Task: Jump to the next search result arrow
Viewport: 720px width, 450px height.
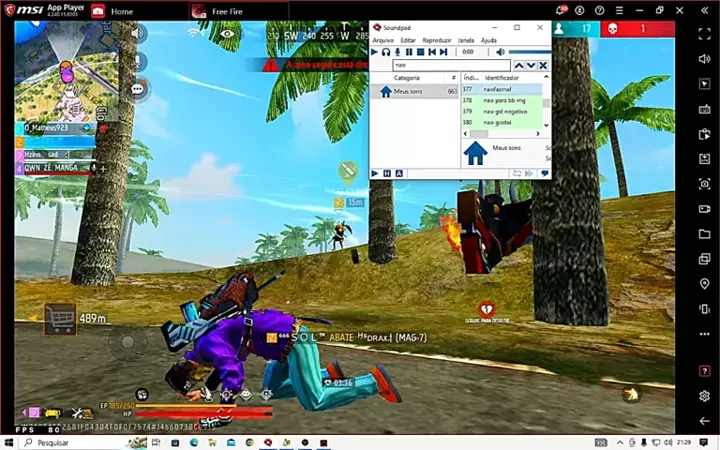Action: tap(531, 65)
